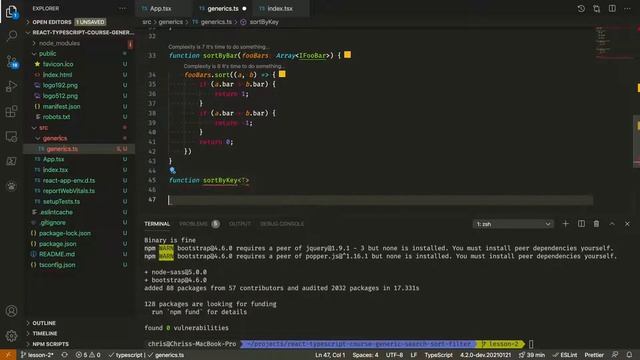Open the Debug Console panel tab
The width and height of the screenshot is (640, 360).
point(282,224)
